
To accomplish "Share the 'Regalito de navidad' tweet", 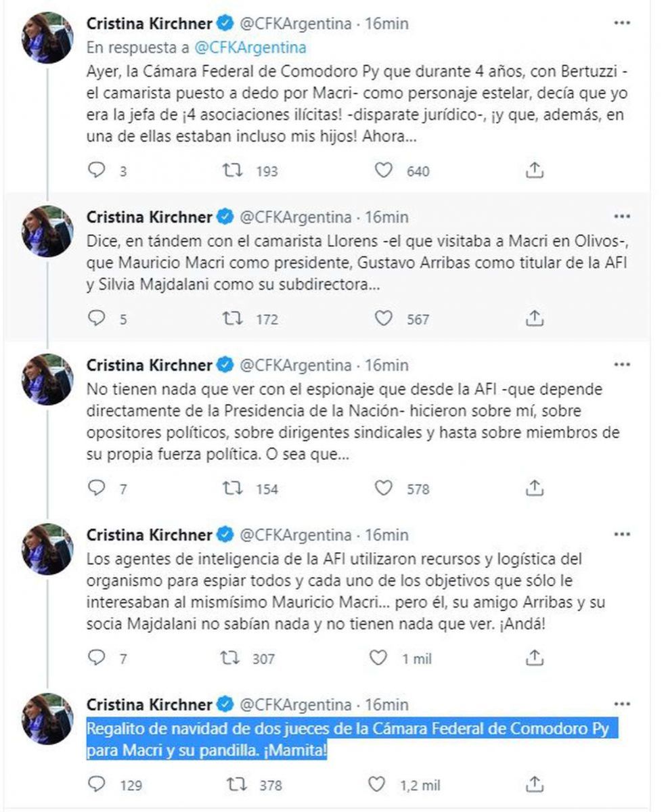I will [x=535, y=784].
